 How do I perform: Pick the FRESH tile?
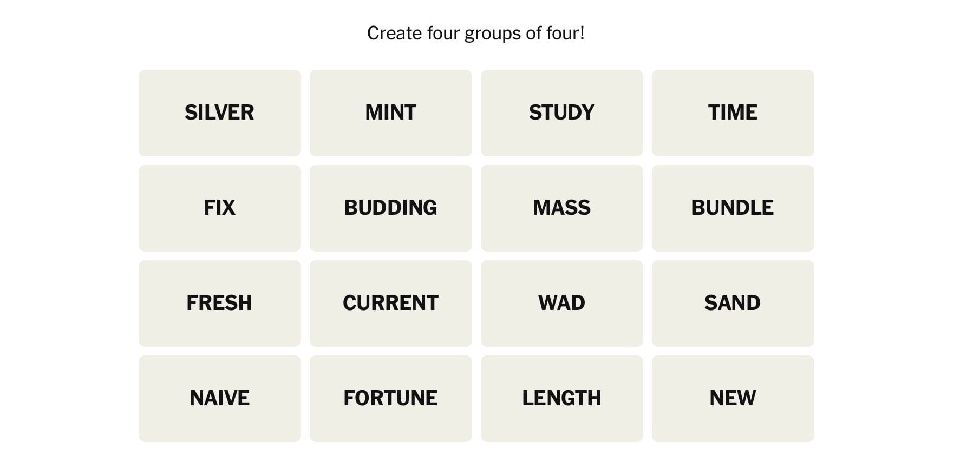(219, 303)
